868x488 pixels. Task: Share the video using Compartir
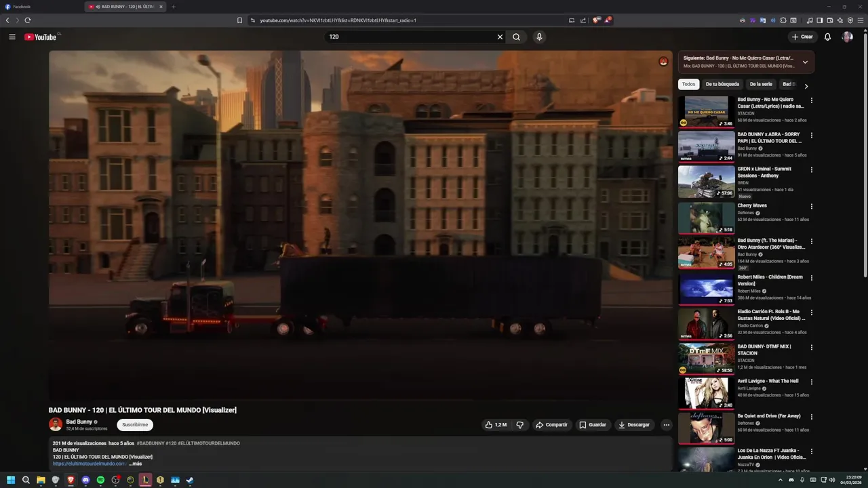[551, 425]
